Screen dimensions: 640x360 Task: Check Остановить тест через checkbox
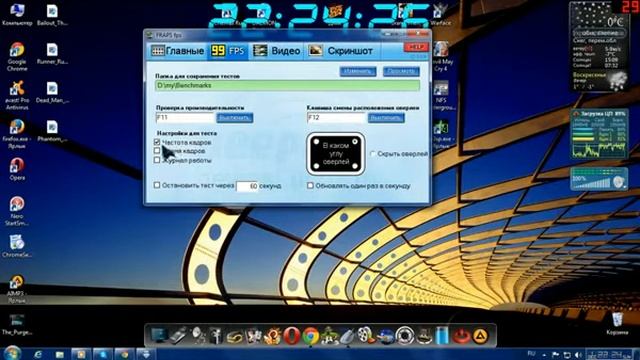click(x=157, y=185)
